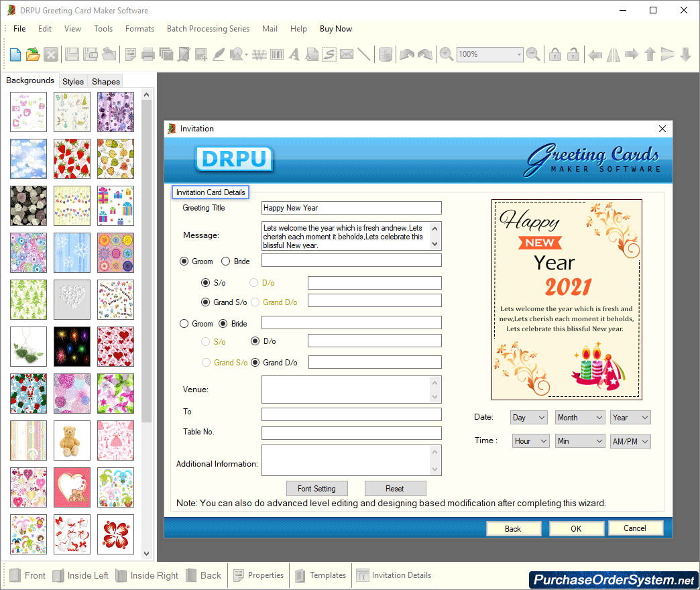Click the Greeting Title text field
The height and width of the screenshot is (590, 700).
351,208
